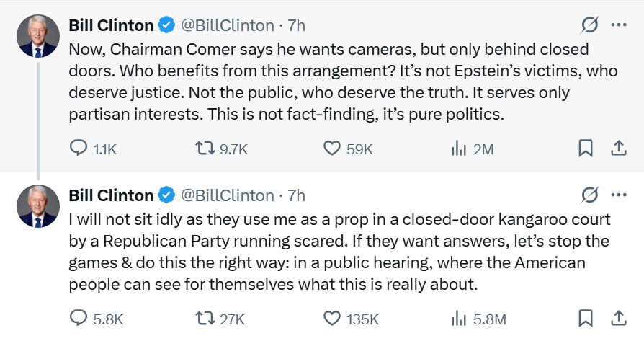Repost the tweet with 27K reposts

tap(207, 319)
